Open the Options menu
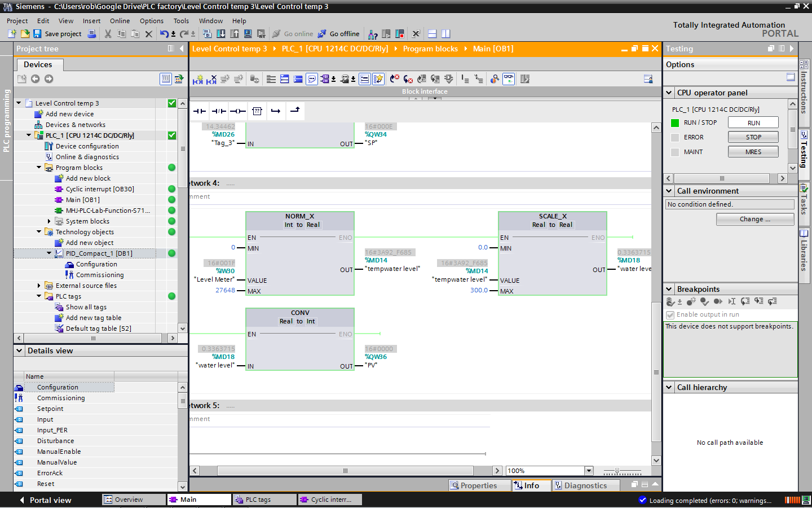This screenshot has width=812, height=508. pyautogui.click(x=152, y=21)
